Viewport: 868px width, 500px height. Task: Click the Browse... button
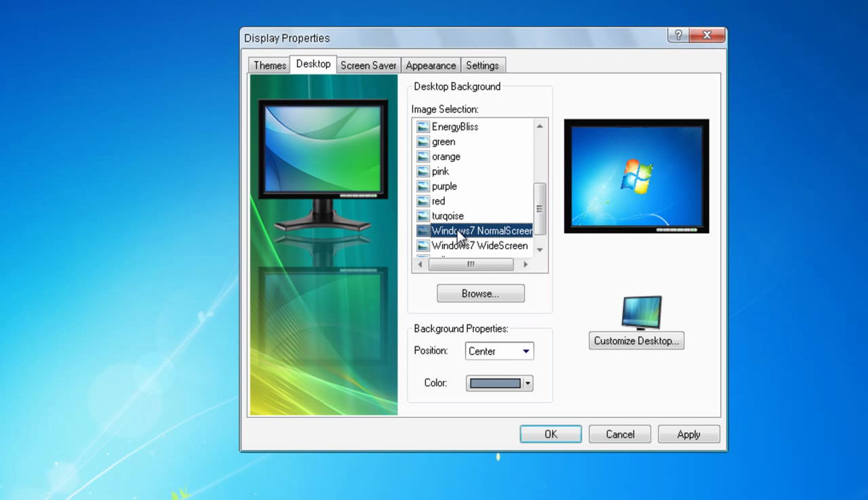481,293
